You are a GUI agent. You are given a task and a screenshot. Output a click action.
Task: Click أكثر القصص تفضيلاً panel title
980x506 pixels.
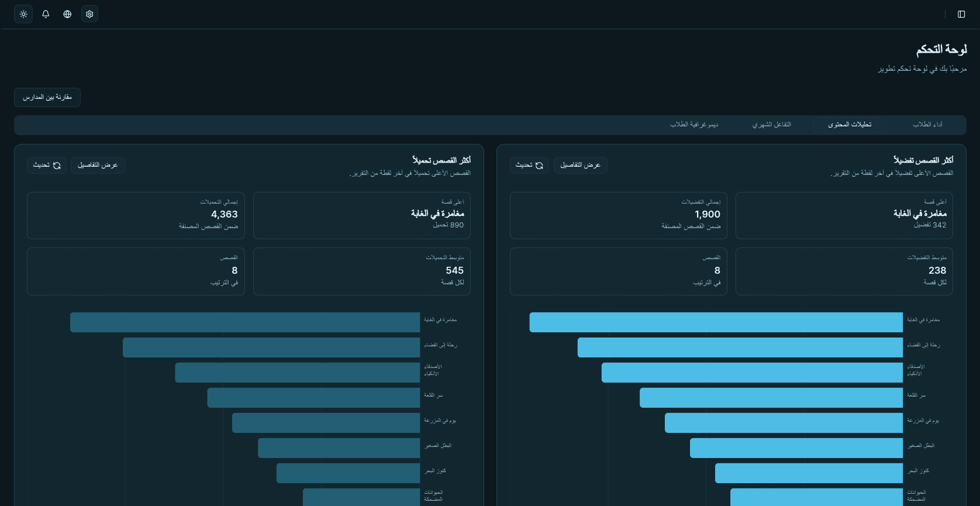coord(923,160)
